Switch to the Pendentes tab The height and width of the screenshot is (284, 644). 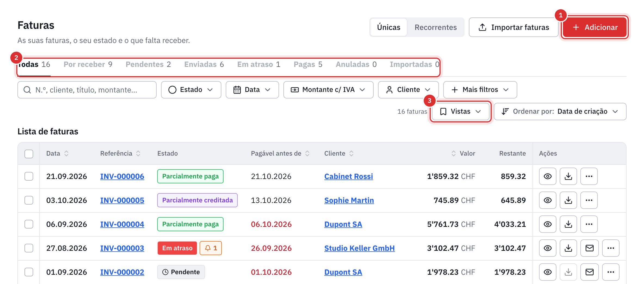pyautogui.click(x=148, y=64)
